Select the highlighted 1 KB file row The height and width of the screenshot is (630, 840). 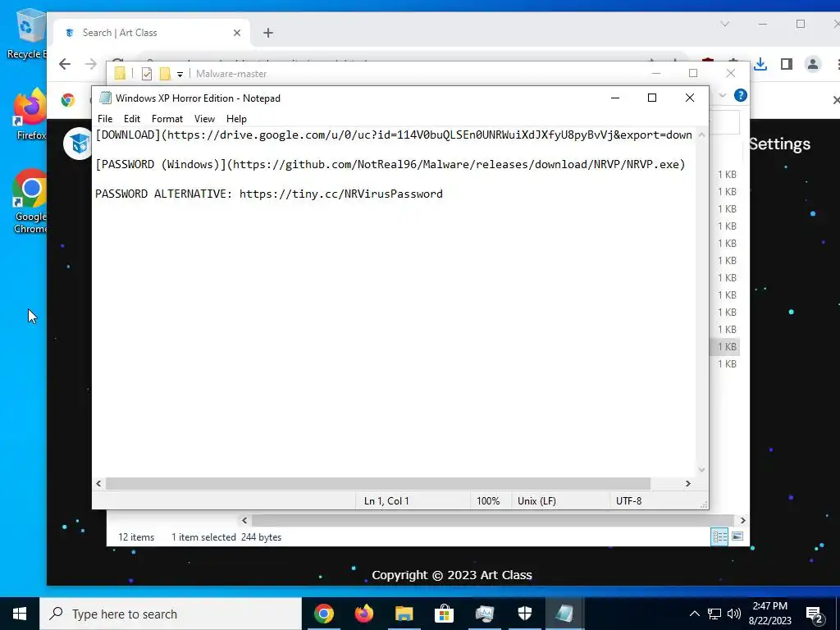[727, 347]
